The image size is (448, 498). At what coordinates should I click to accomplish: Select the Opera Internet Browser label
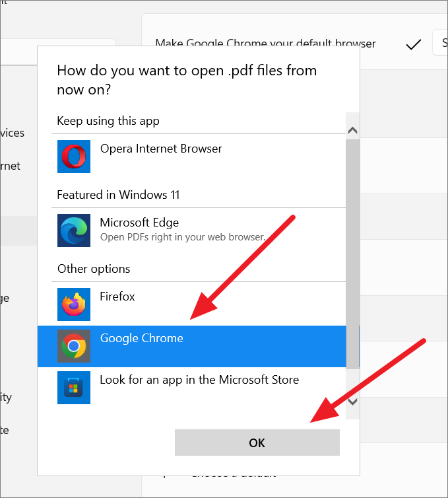[x=161, y=149]
